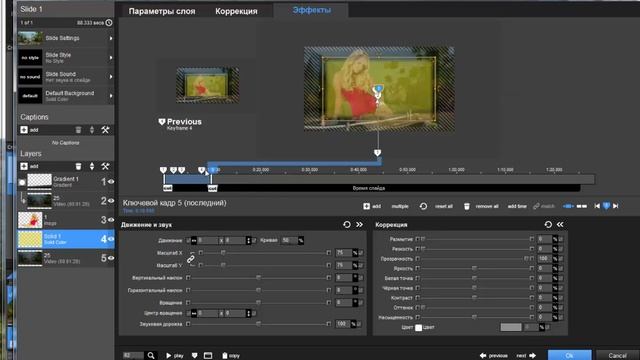Image resolution: width=640 pixels, height=360 pixels.
Task: Toggle visibility of layer 2 video
Action: point(111,200)
